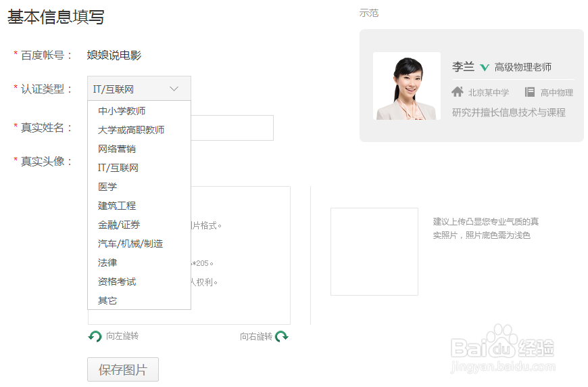Click the 基本信息填写 heading
Screen dimensions: 588x387
click(56, 17)
